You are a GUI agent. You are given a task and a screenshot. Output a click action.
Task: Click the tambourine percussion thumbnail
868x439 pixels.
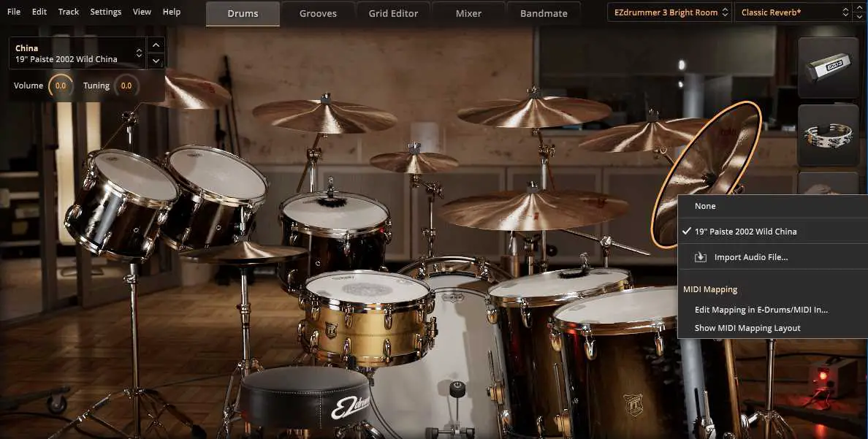(828, 135)
